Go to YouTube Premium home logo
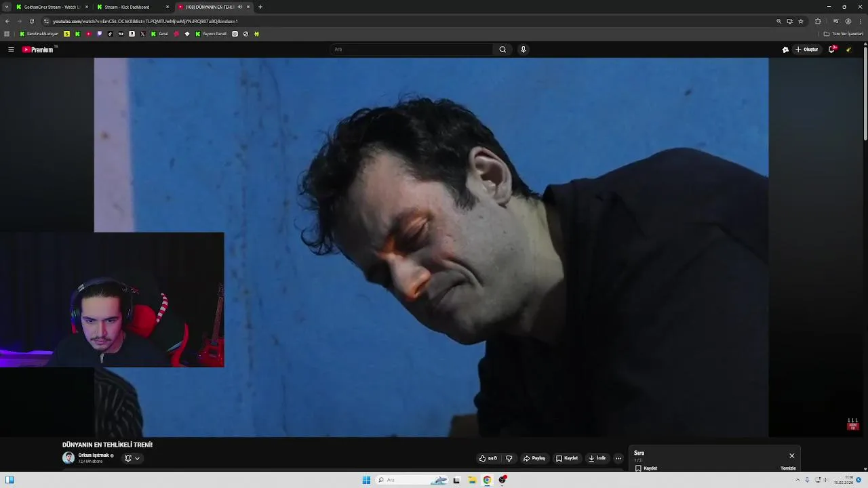The width and height of the screenshot is (868, 488). coord(39,49)
